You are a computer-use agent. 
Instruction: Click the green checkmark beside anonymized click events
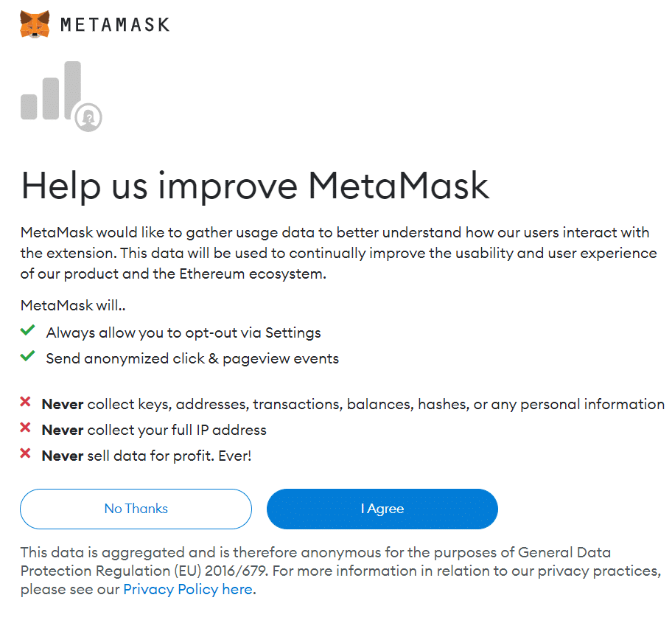(28, 357)
